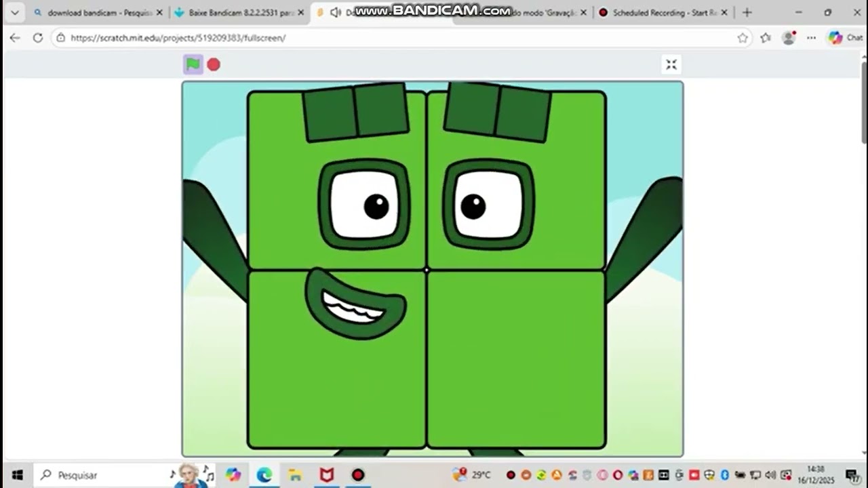The image size is (868, 488).
Task: Open the Copilot Chat button
Action: (845, 38)
